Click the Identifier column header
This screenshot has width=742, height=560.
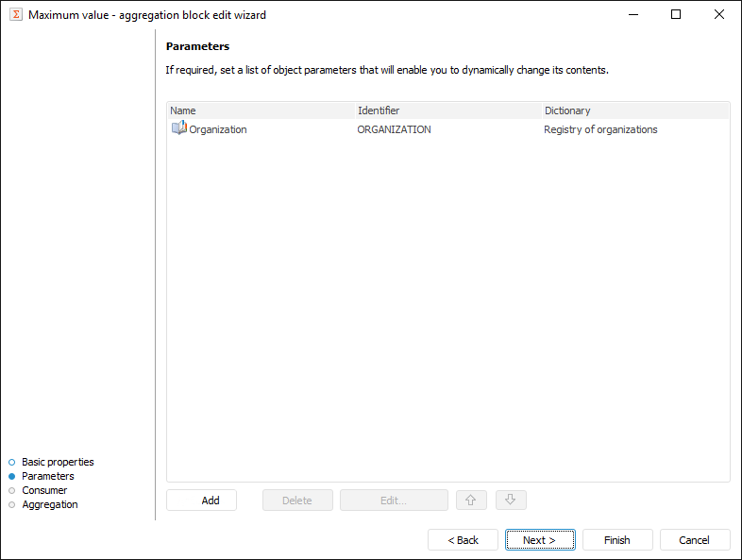447,110
